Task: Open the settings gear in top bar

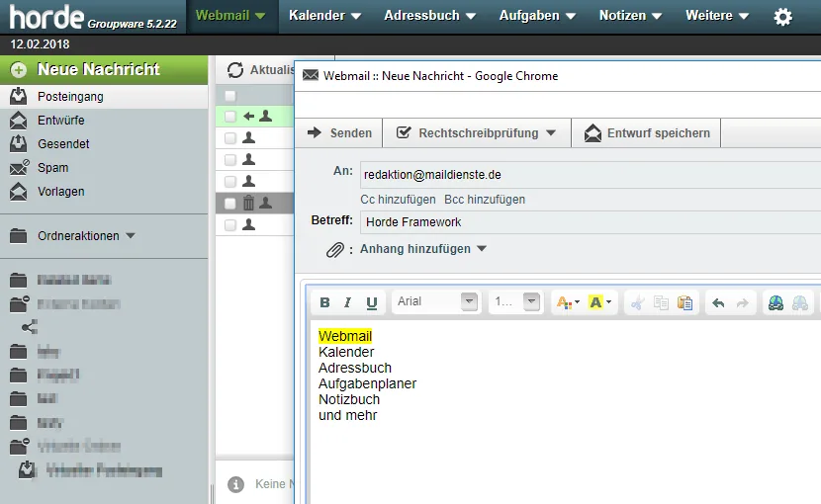Action: (x=782, y=17)
